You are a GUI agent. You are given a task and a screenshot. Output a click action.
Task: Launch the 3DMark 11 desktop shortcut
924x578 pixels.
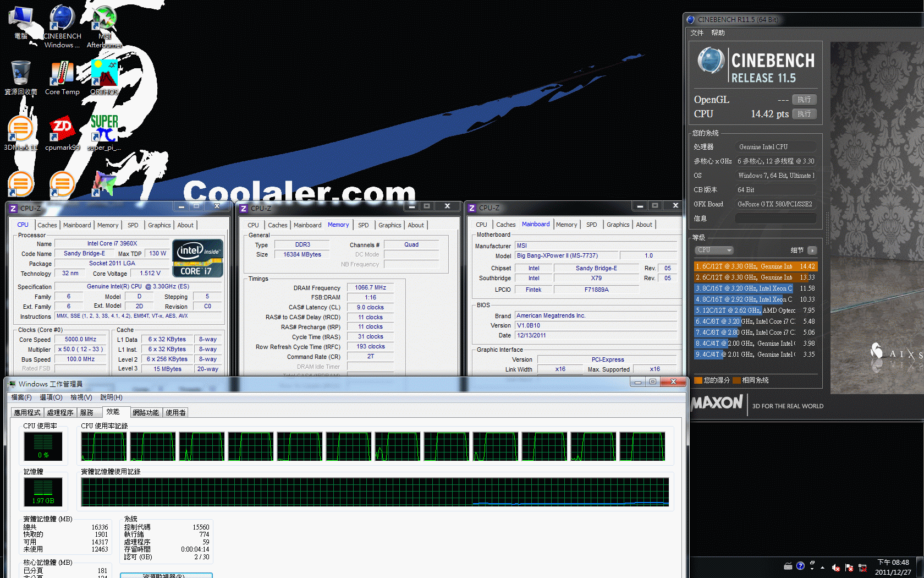point(21,133)
